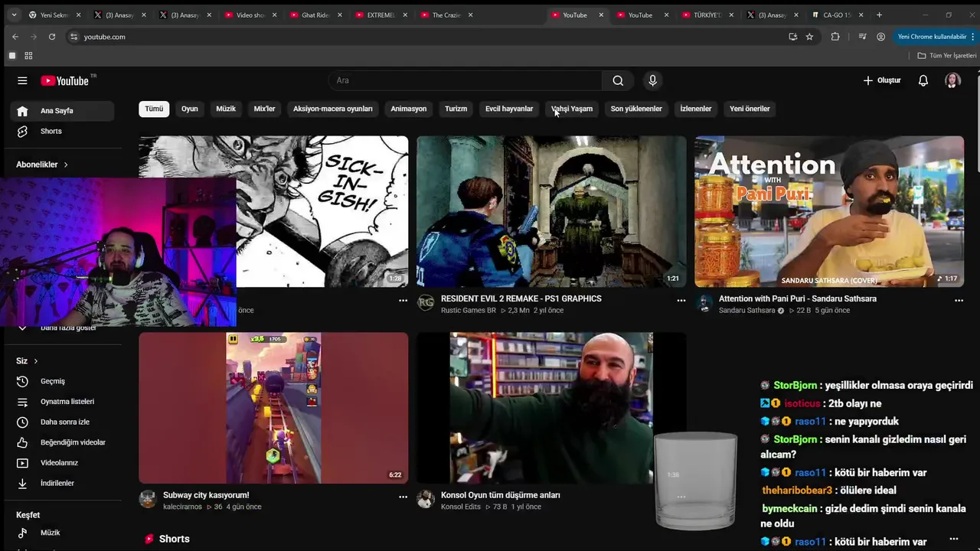
Task: Select the Vahşi Yaşam chip
Action: 572,109
